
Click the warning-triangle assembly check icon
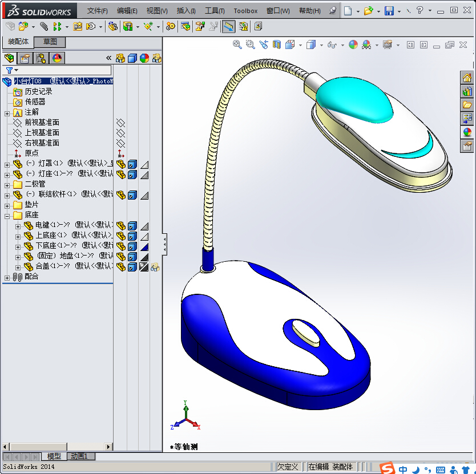click(244, 26)
